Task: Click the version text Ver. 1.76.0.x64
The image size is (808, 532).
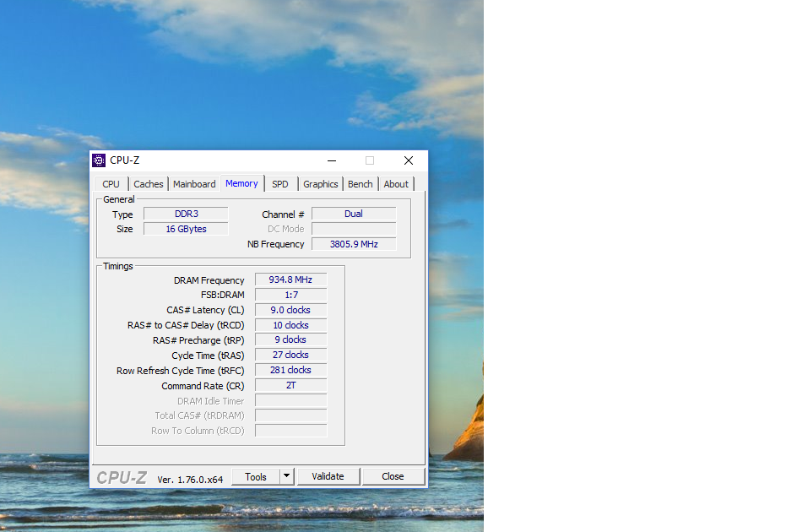Action: coord(190,480)
